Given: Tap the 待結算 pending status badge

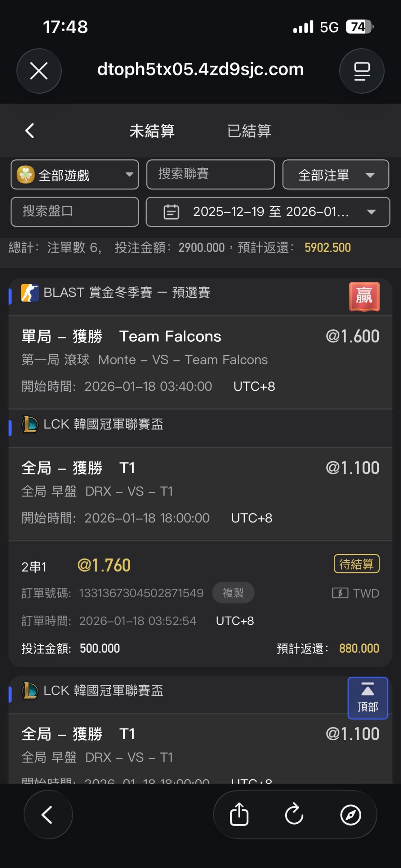Looking at the screenshot, I should (x=356, y=564).
